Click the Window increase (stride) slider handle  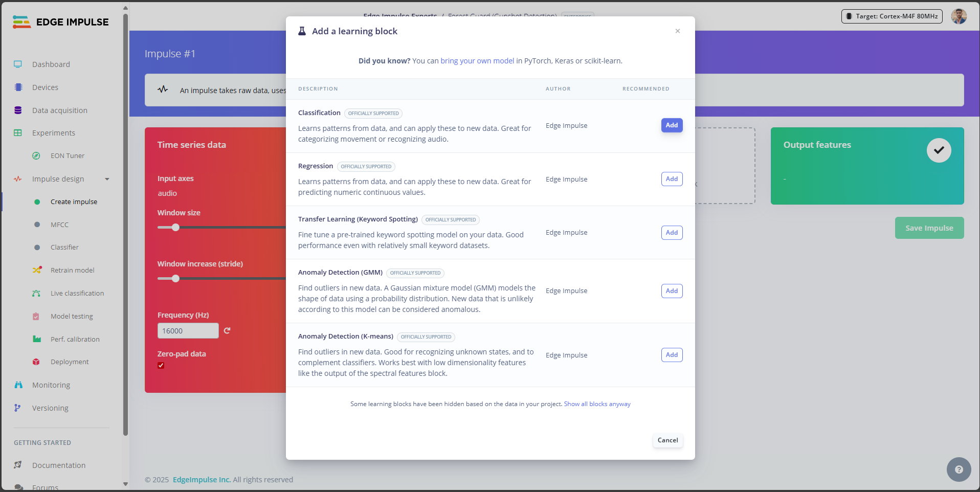175,278
